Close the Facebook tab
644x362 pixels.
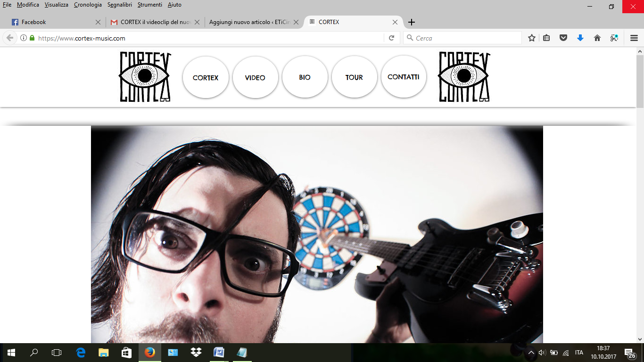[x=98, y=22]
